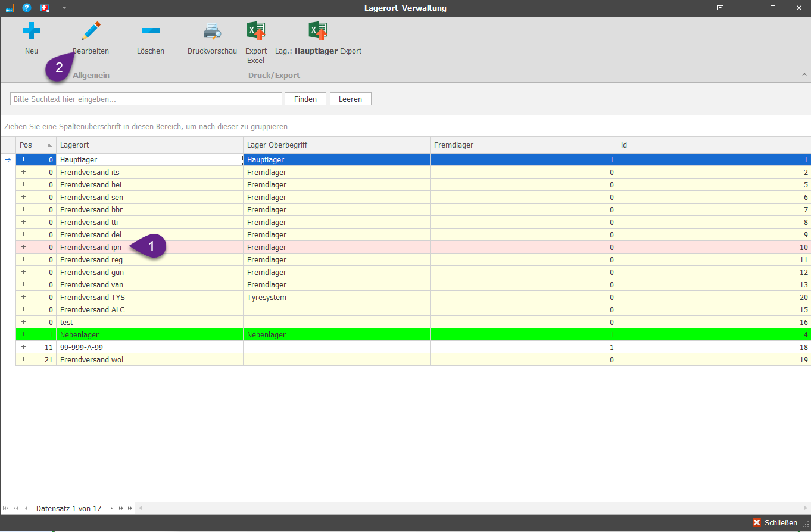Expand the Fremdversand ipn row

click(24, 247)
